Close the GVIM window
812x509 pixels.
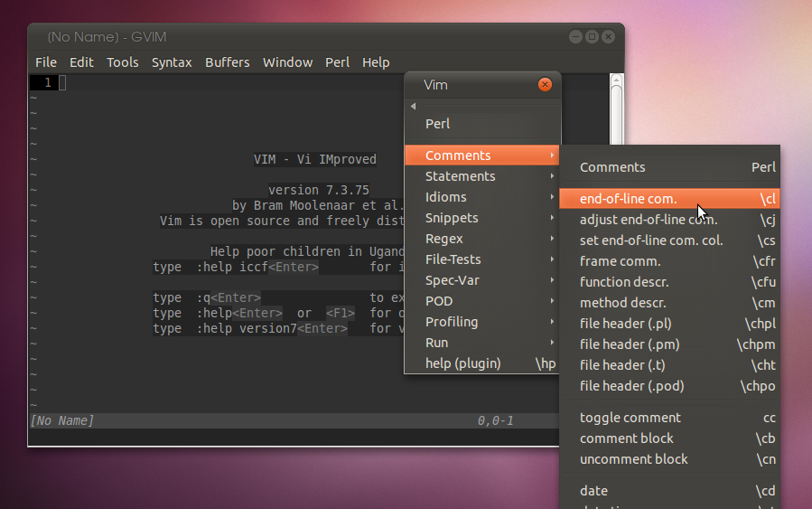click(x=609, y=36)
